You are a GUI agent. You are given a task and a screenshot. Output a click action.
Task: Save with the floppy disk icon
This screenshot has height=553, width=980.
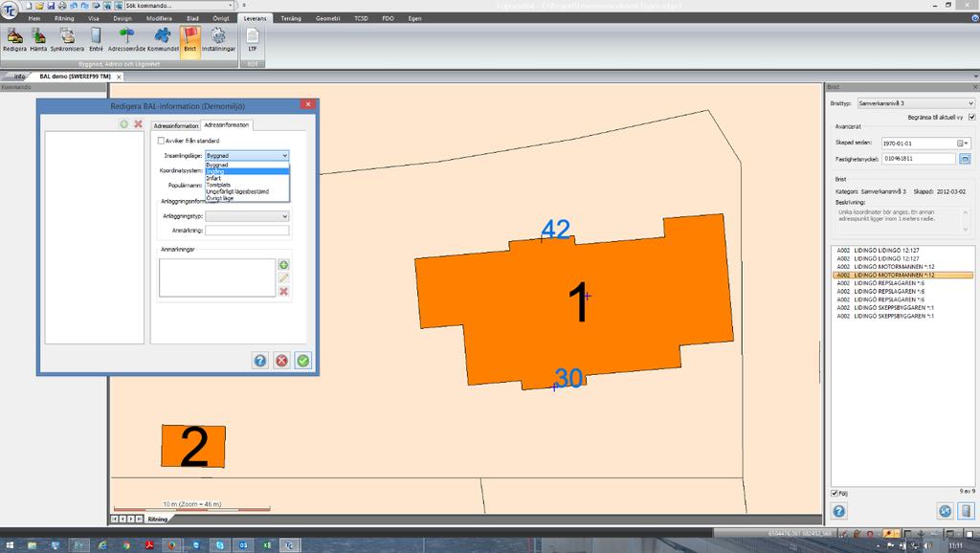51,5
